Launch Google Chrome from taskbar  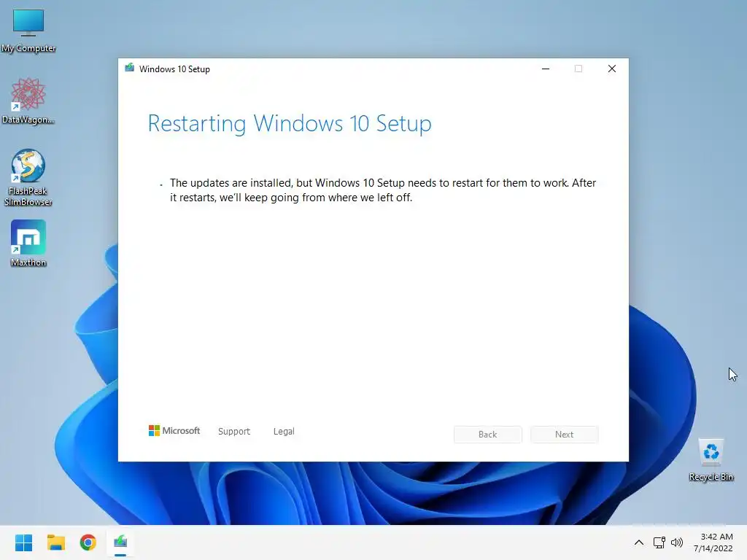click(x=88, y=542)
